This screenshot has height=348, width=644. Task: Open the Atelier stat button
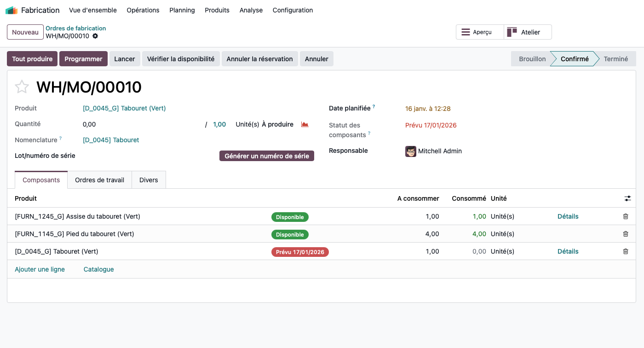pyautogui.click(x=528, y=32)
